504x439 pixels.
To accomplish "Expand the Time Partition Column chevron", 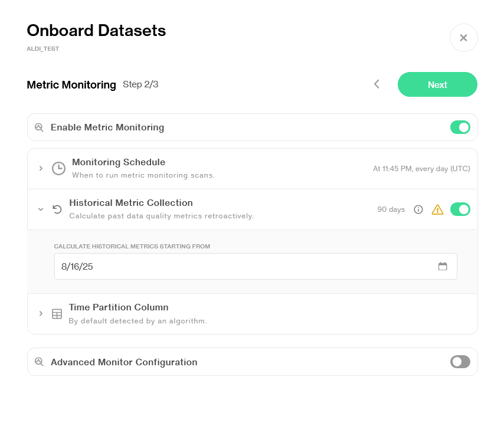I will 41,313.
